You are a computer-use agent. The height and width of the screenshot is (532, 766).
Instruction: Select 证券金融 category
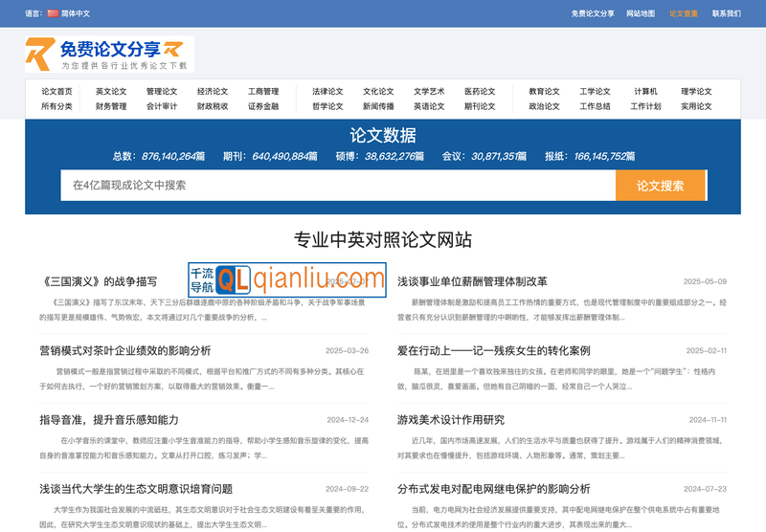coord(263,106)
